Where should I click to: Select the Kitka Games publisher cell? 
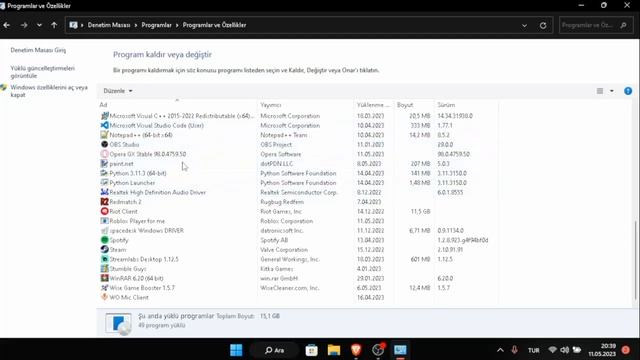[x=277, y=269]
